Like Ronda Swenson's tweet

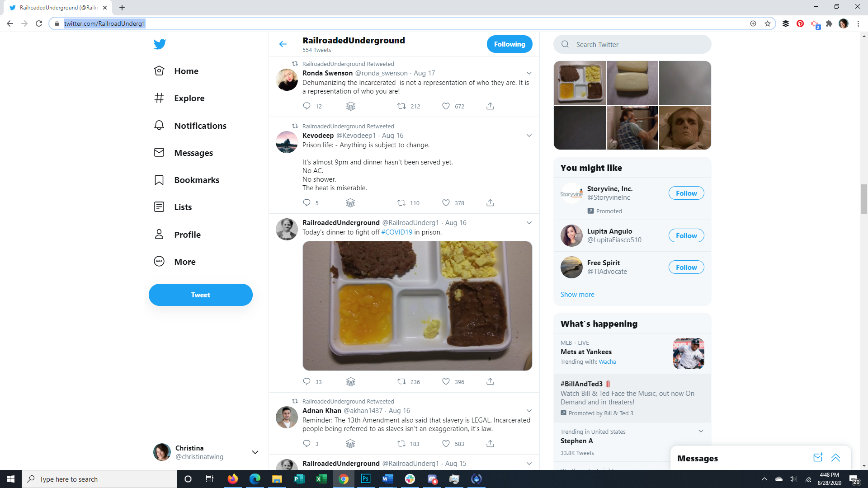tap(446, 106)
